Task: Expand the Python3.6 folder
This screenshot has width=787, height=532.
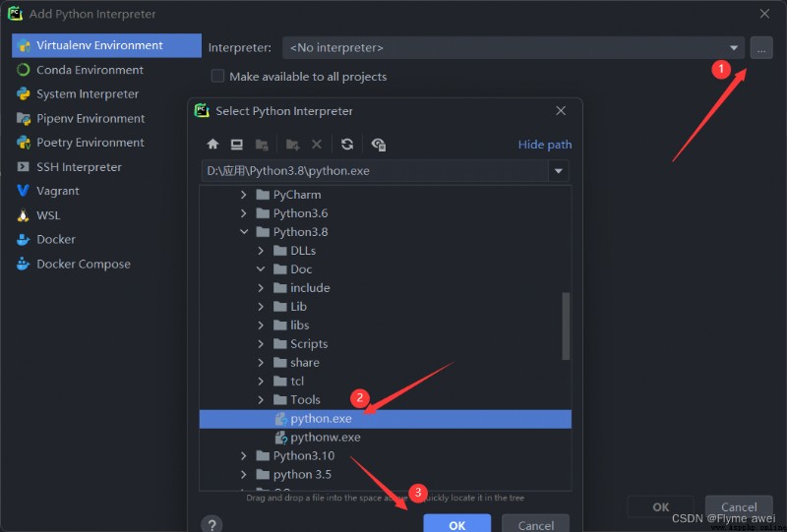Action: 243,213
